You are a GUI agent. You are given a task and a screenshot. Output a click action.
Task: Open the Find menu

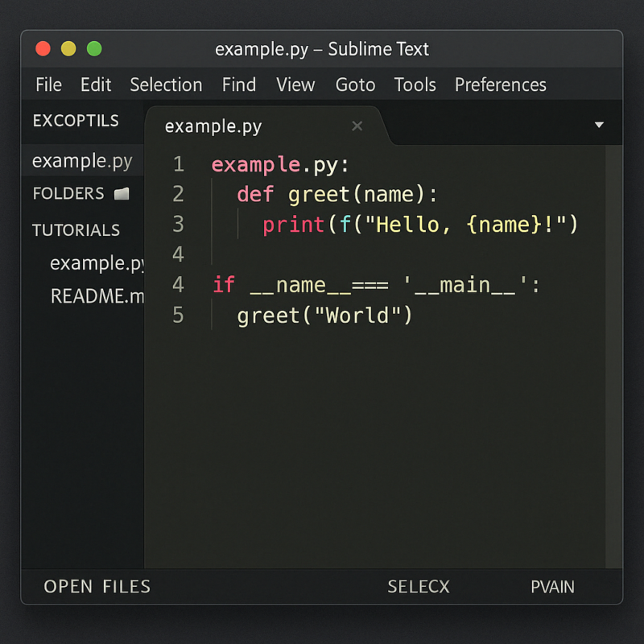pyautogui.click(x=238, y=85)
